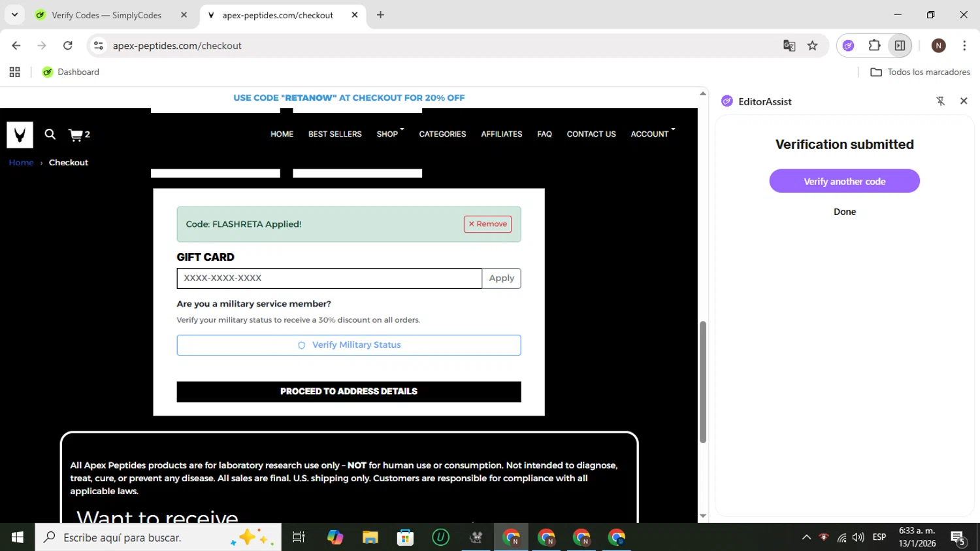Open the Todos los marcadores folder
The width and height of the screenshot is (980, 551).
[x=921, y=72]
